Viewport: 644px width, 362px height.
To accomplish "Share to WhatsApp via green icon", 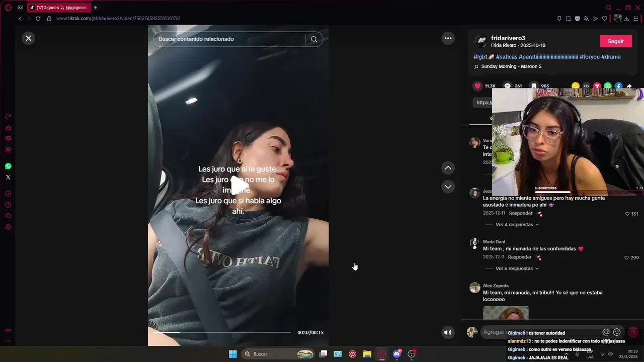I will [x=608, y=86].
